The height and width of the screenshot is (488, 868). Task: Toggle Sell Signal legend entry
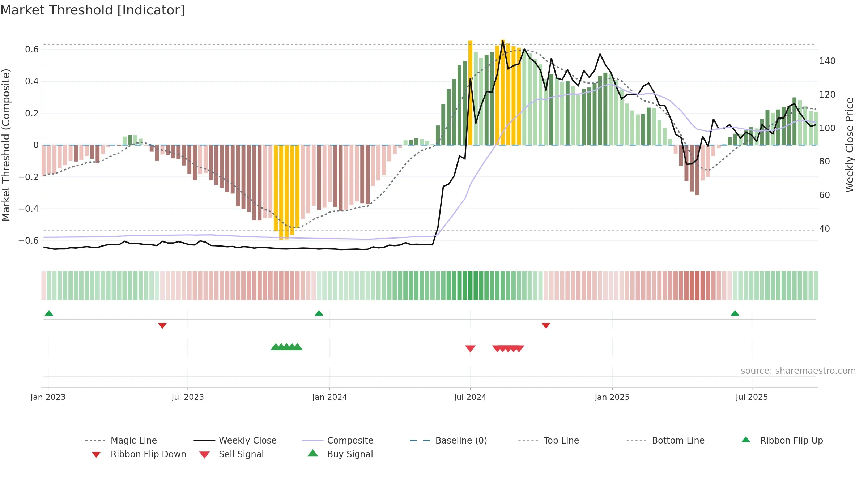(231, 454)
